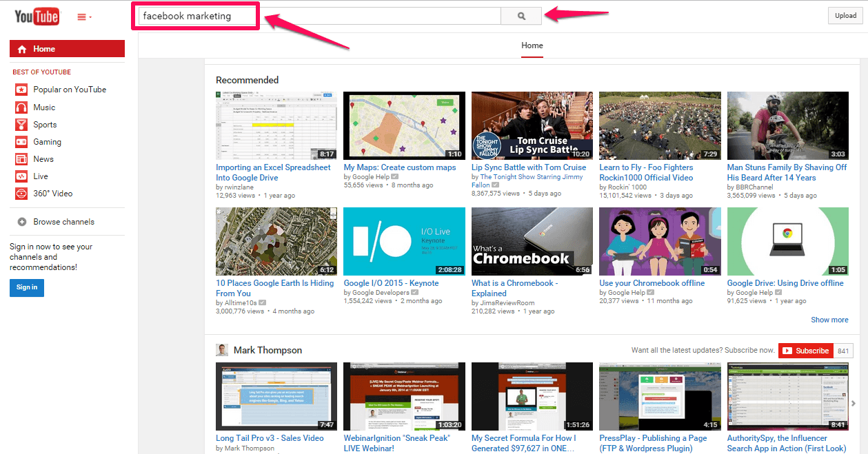
Task: Click the Sports trophy icon
Action: point(21,125)
